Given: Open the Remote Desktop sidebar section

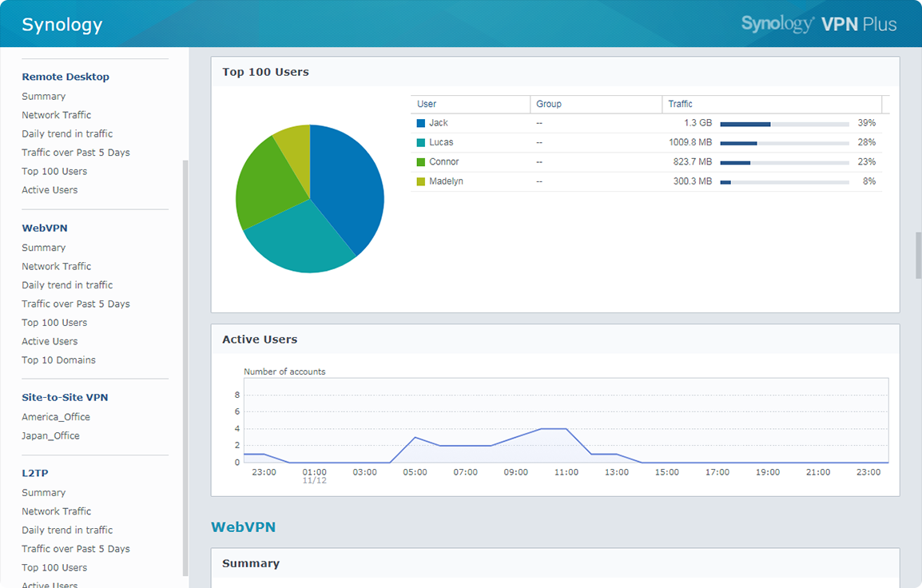Looking at the screenshot, I should tap(66, 76).
